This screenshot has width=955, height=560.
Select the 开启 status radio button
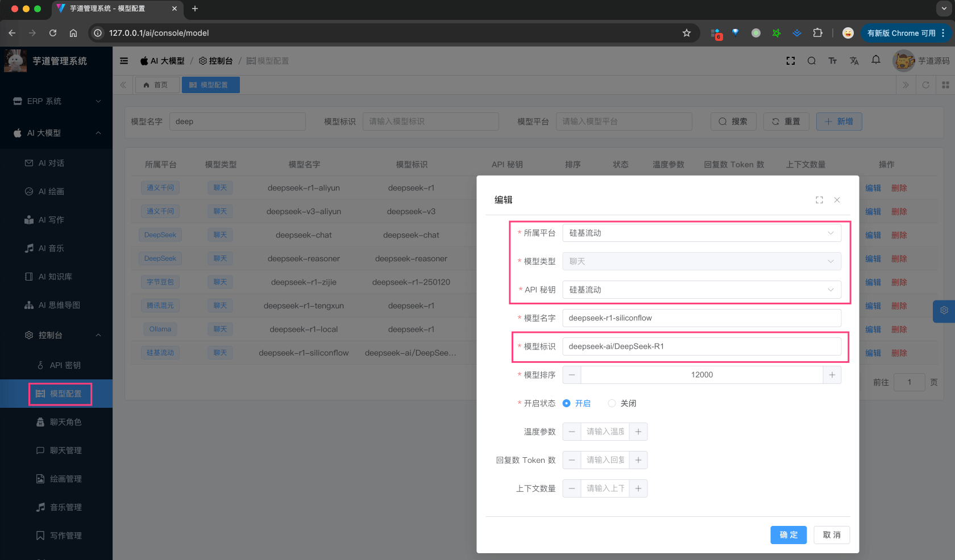[566, 403]
